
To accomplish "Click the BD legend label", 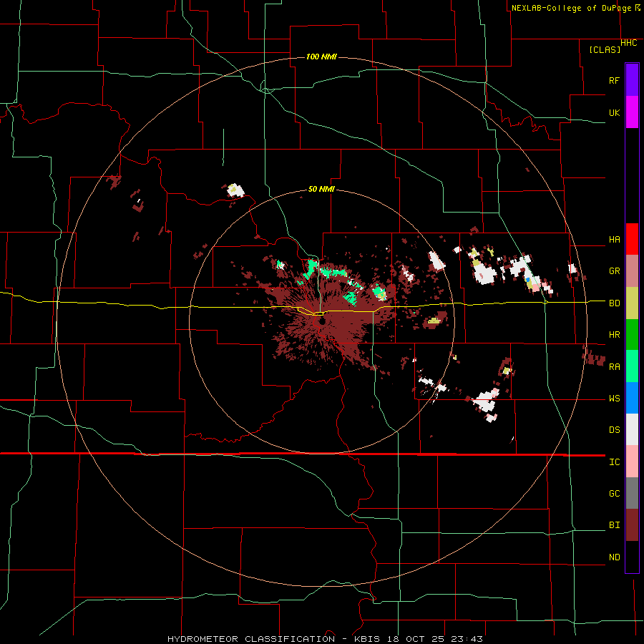I will coord(614,303).
